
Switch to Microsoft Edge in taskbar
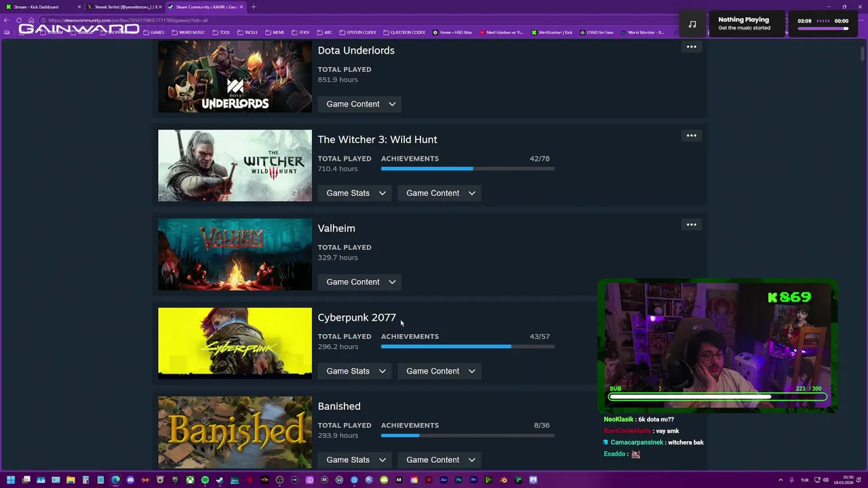click(115, 480)
